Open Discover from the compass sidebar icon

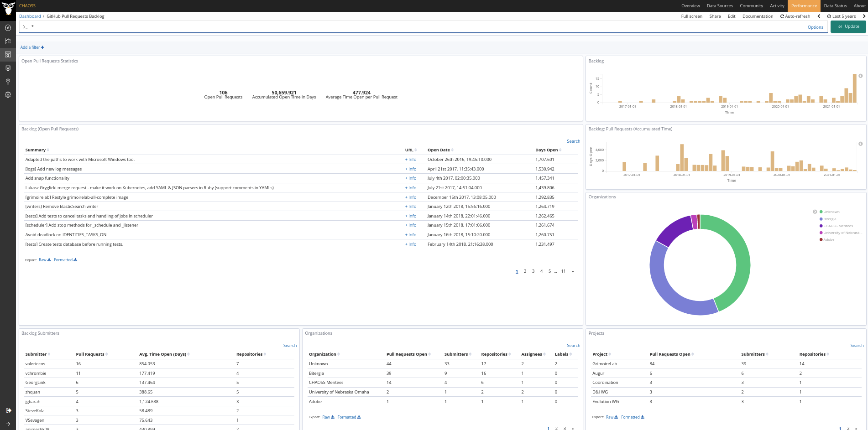(8, 28)
